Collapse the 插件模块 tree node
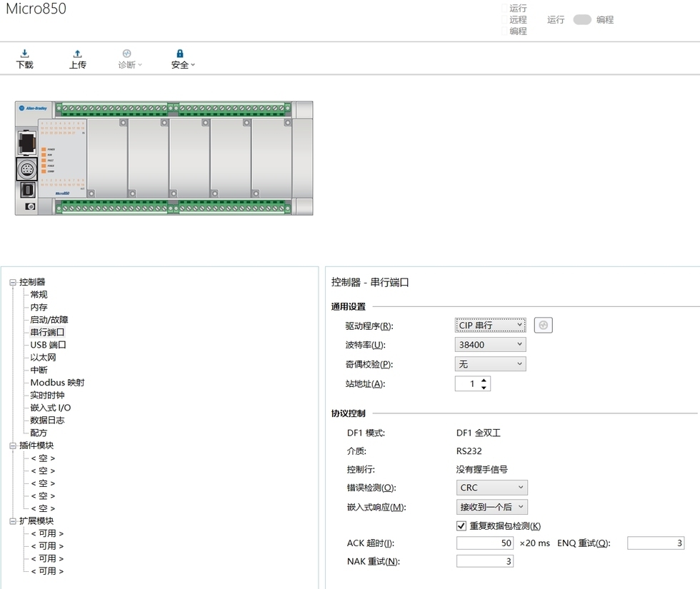The height and width of the screenshot is (589, 700). click(x=13, y=445)
